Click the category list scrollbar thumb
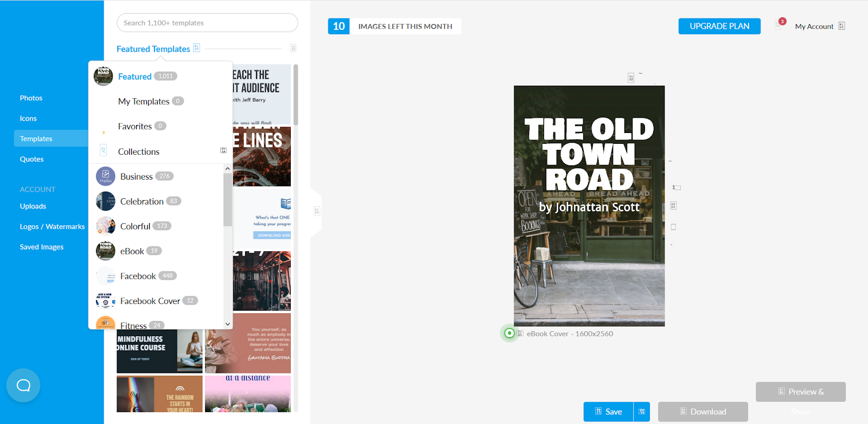 coord(228,199)
